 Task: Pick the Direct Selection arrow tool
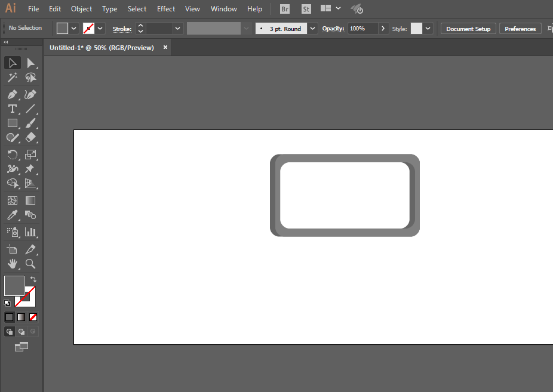pos(30,63)
